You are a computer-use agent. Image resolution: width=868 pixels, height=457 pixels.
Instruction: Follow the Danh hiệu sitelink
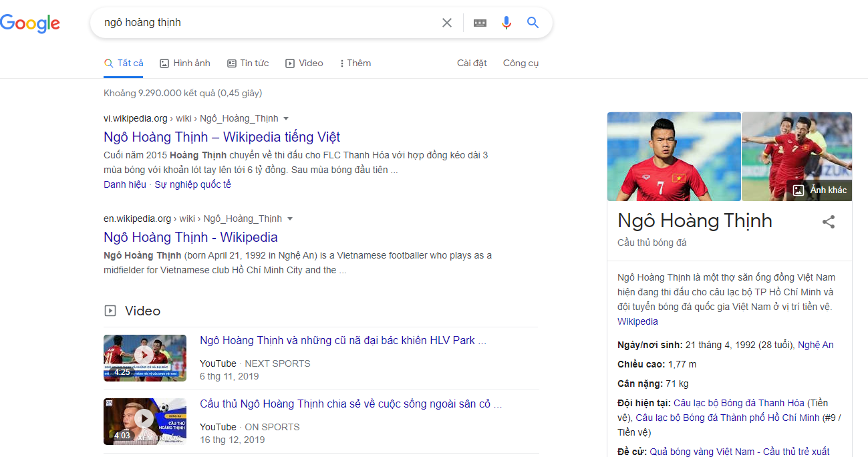pyautogui.click(x=125, y=184)
